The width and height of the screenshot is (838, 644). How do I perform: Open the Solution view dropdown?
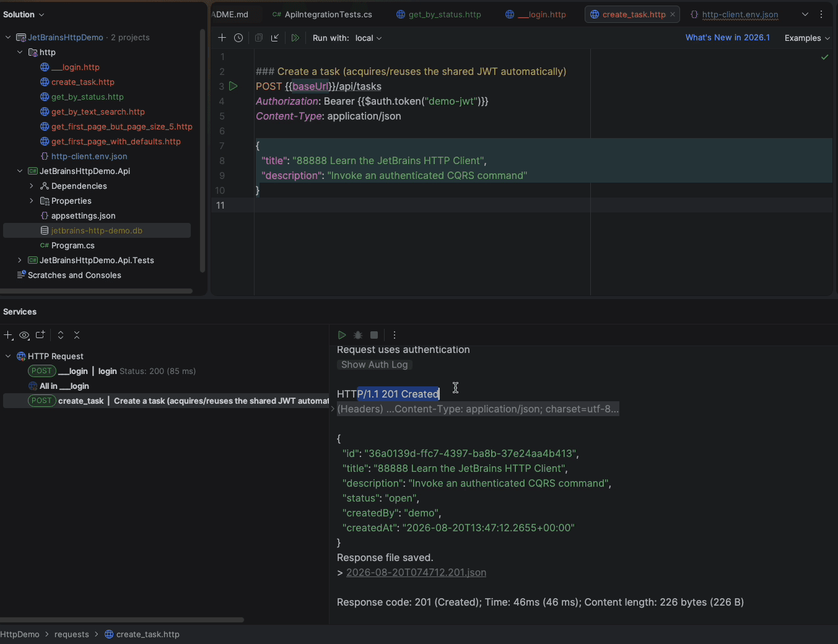coord(24,14)
